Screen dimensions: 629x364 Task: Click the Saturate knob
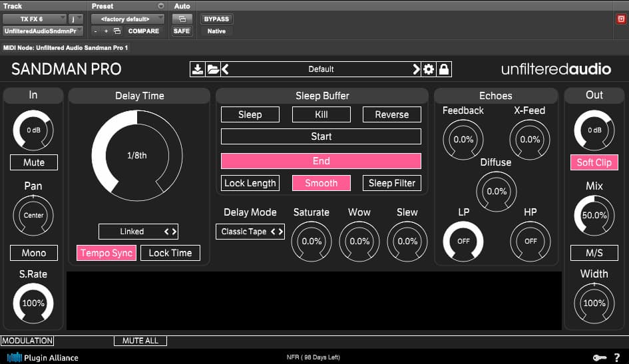point(312,242)
